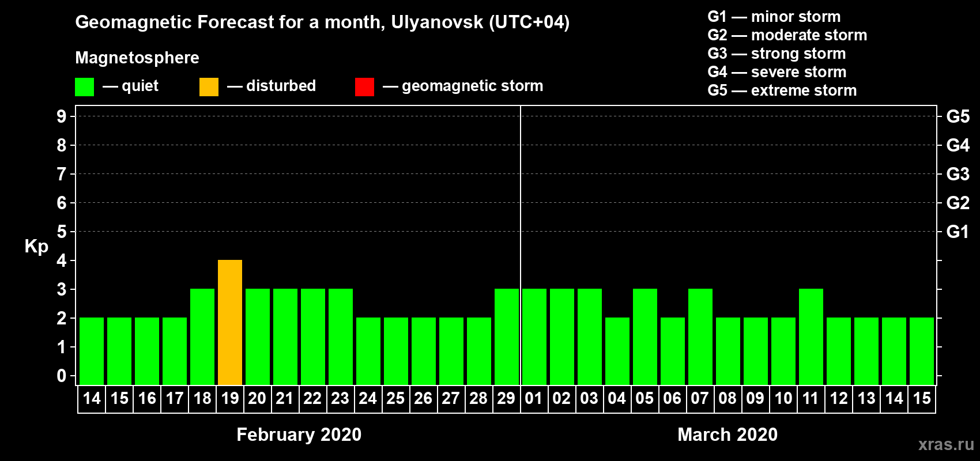Click the green quiet legend swatch
The width and height of the screenshot is (980, 461).
pos(84,87)
